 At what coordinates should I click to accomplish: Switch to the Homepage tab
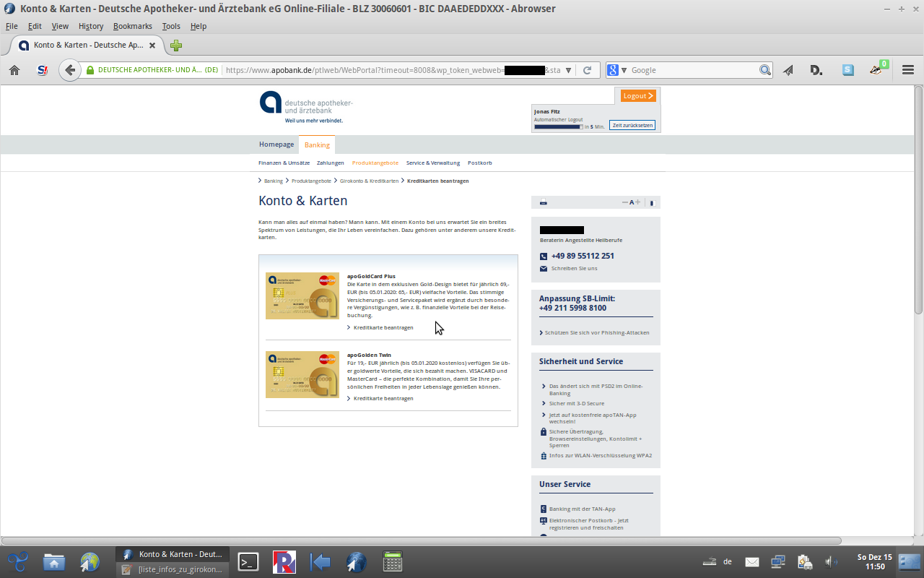pos(276,144)
